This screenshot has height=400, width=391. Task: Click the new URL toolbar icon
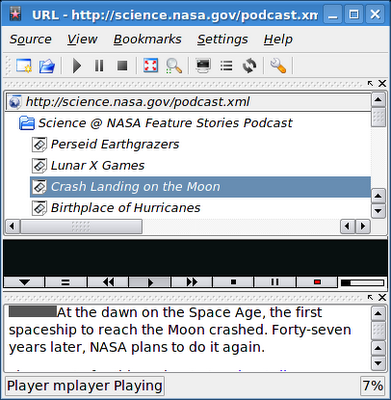tap(24, 66)
